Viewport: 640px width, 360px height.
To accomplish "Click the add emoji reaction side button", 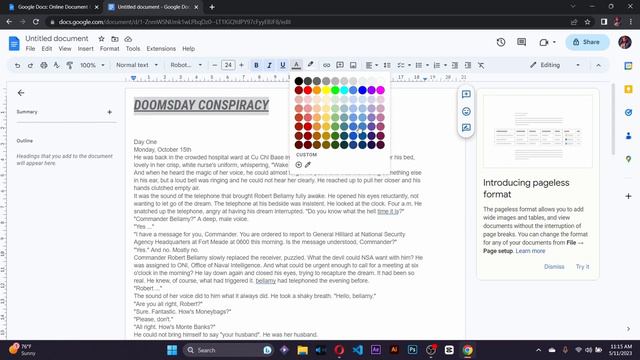I will pos(466,111).
